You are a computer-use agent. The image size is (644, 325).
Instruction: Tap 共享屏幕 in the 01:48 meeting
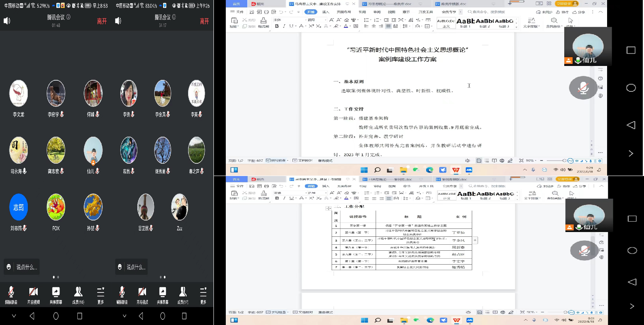[56, 295]
